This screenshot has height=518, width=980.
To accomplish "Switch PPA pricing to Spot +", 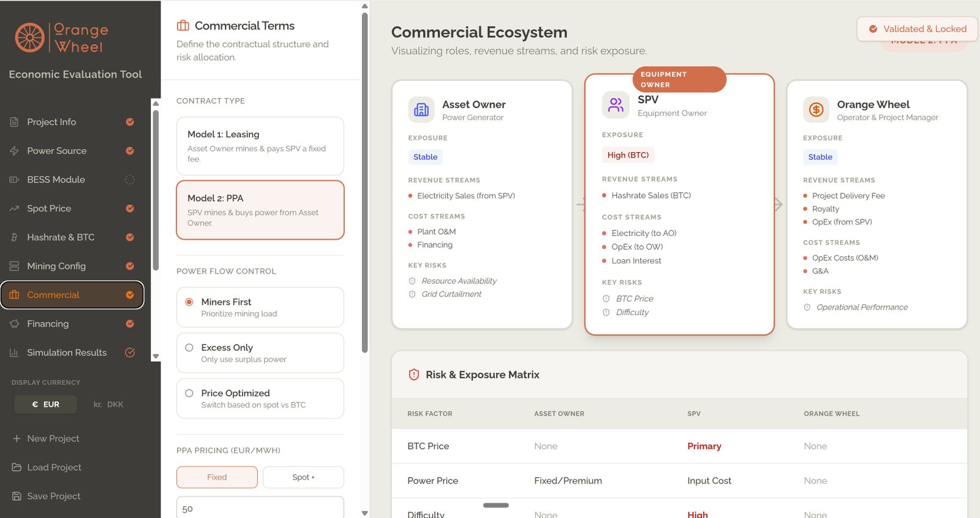I will (x=303, y=477).
